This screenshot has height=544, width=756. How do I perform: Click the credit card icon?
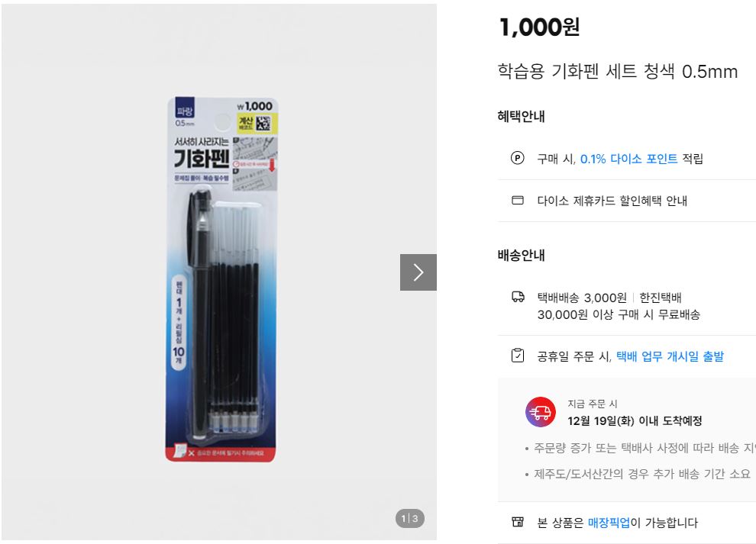point(517,200)
